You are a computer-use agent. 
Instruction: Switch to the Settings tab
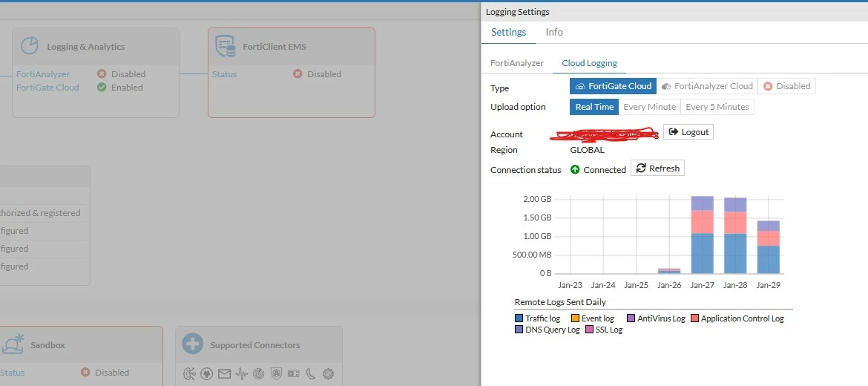click(x=508, y=32)
